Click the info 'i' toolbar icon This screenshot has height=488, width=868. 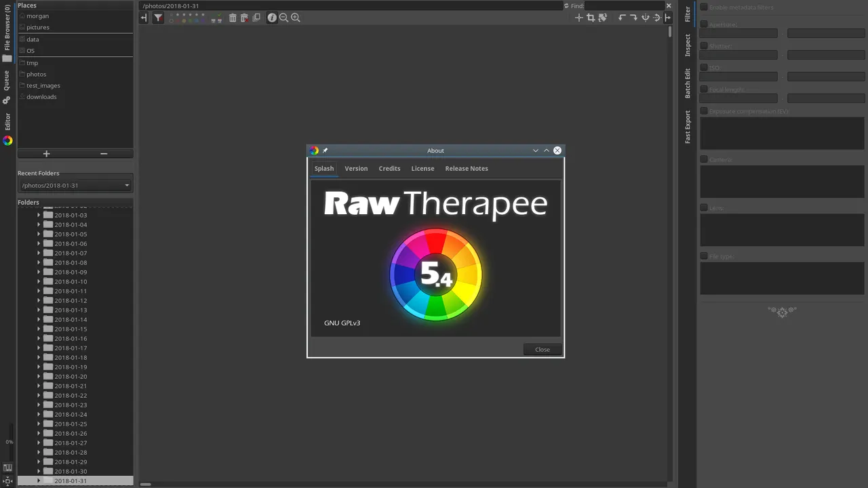click(x=272, y=18)
